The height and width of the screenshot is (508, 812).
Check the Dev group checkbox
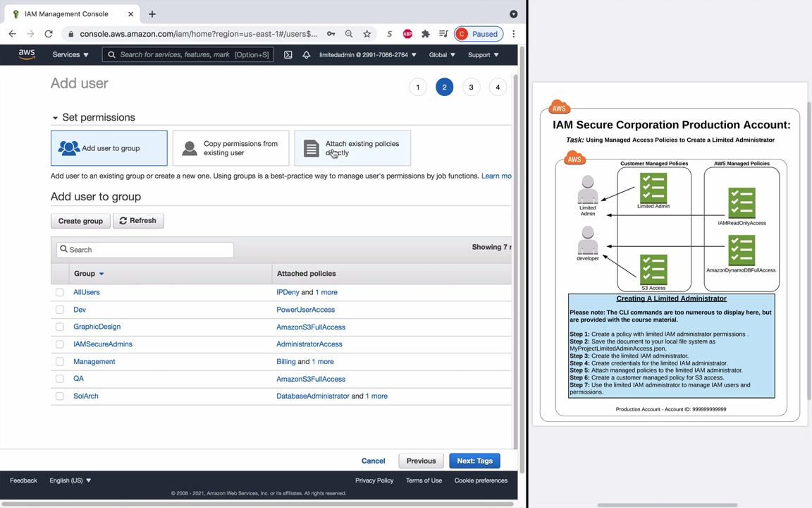click(x=59, y=310)
